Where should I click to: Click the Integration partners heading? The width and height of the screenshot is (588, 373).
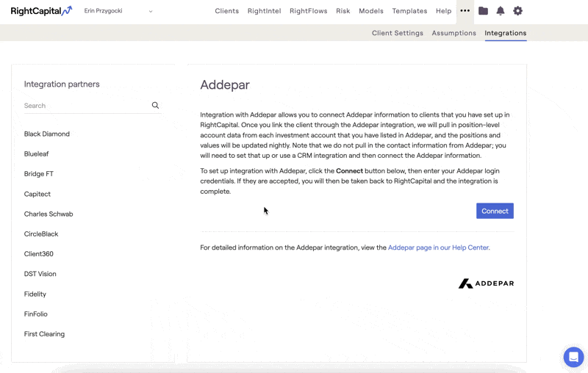62,84
